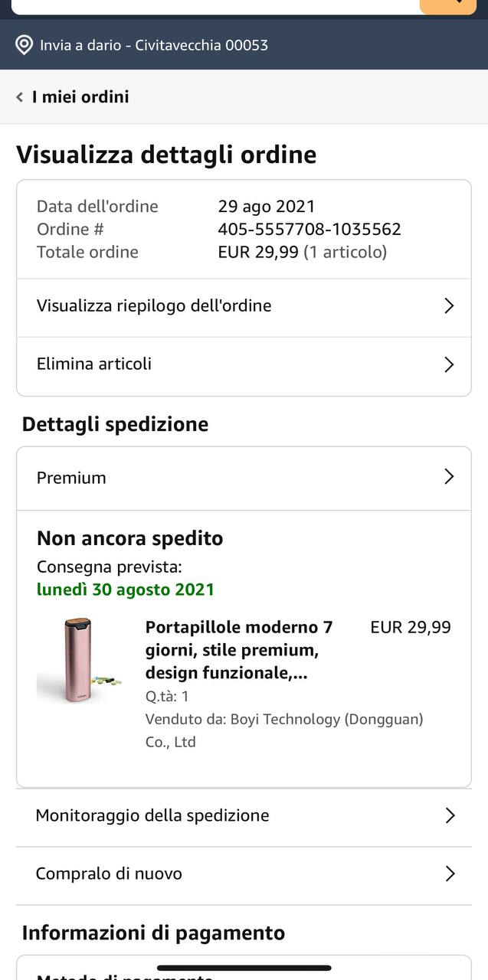Open Compralo di nuovo chevron
Image resolution: width=488 pixels, height=980 pixels.
[x=450, y=874]
